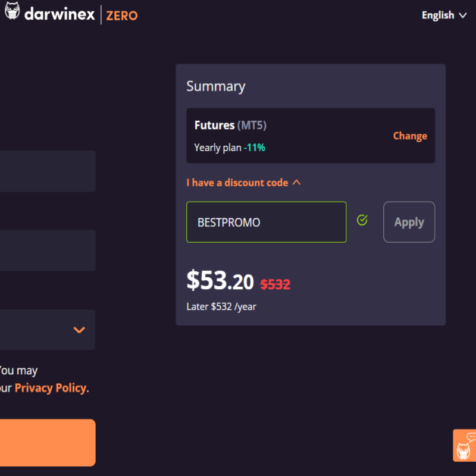476x476 pixels.
Task: Click the second empty field on the left form
Action: point(48,250)
